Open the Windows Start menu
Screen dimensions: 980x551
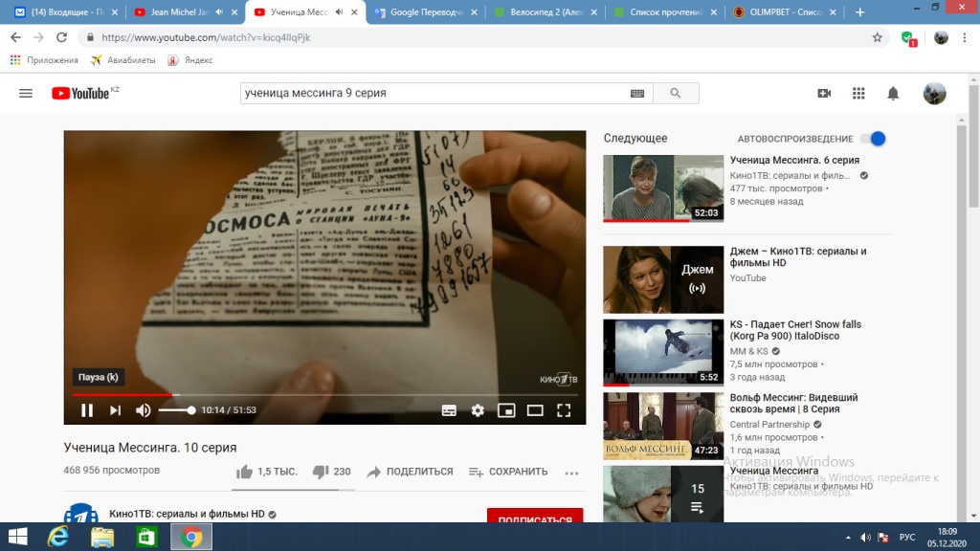17,537
